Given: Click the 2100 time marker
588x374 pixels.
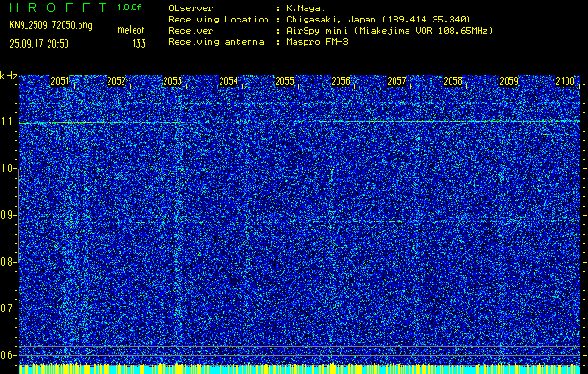Looking at the screenshot, I should pyautogui.click(x=566, y=81).
